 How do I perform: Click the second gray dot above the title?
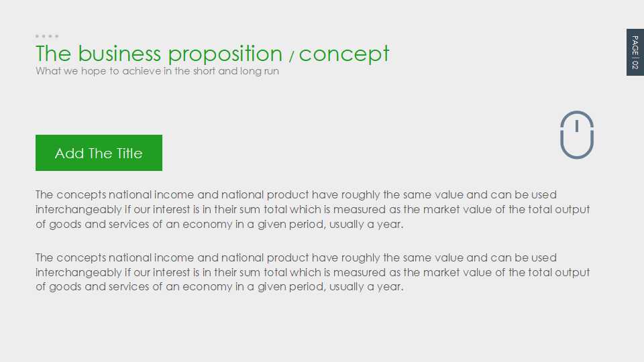coord(44,36)
